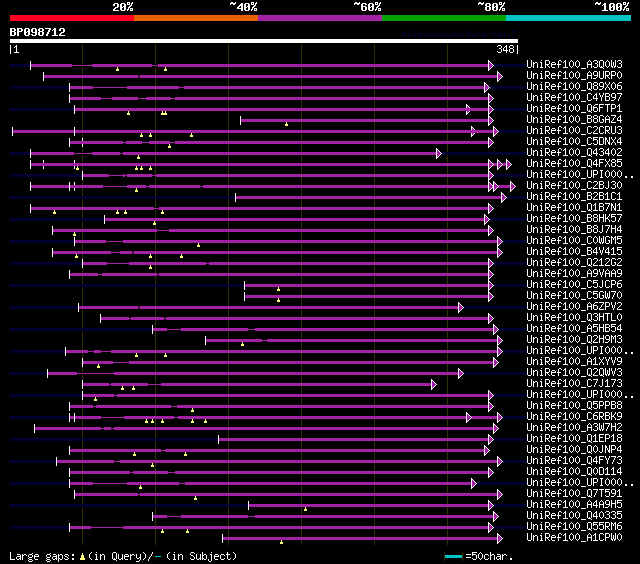Image resolution: width=640 pixels, height=564 pixels.
Task: Select the UniRef100_C7J173 label
Action: (574, 384)
